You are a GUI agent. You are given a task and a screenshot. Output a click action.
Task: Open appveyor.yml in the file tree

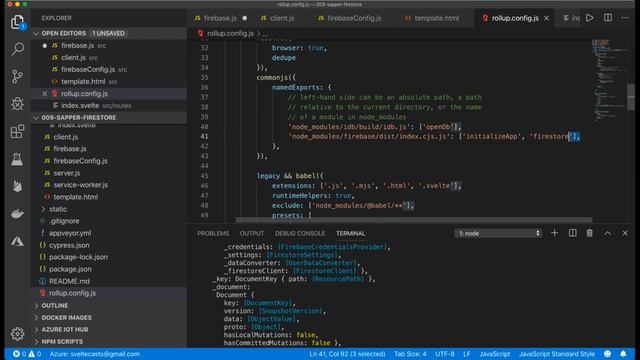(x=70, y=233)
